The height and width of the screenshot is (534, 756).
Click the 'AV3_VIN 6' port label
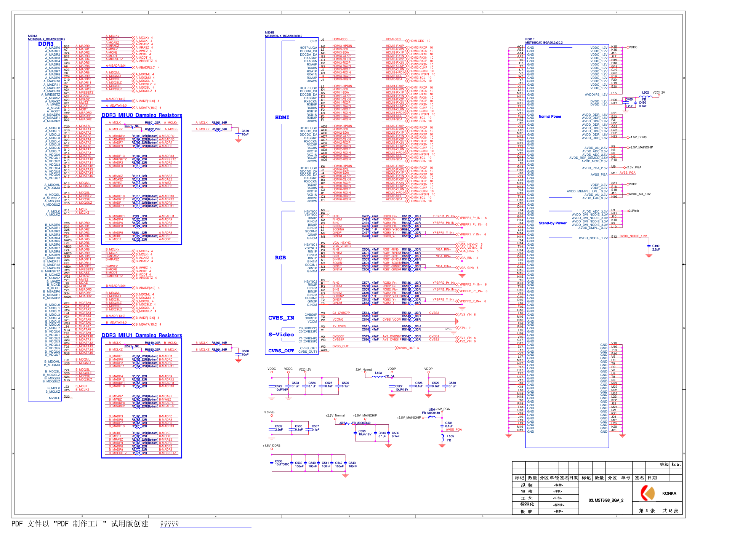point(467,315)
